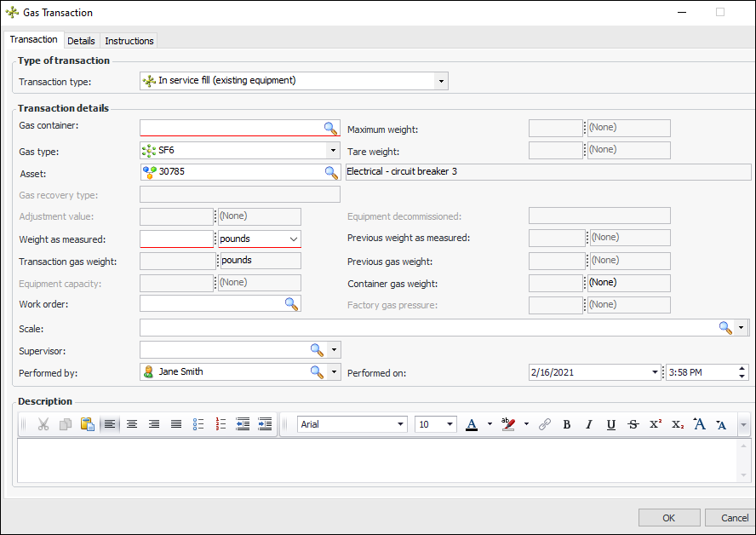The image size is (756, 535).
Task: Open the pounds unit dropdown
Action: point(293,239)
